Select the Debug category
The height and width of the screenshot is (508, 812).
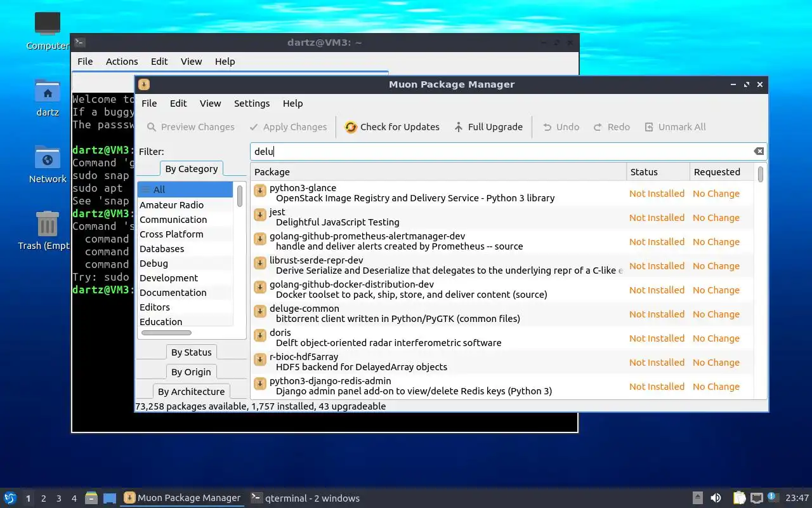(x=186, y=264)
